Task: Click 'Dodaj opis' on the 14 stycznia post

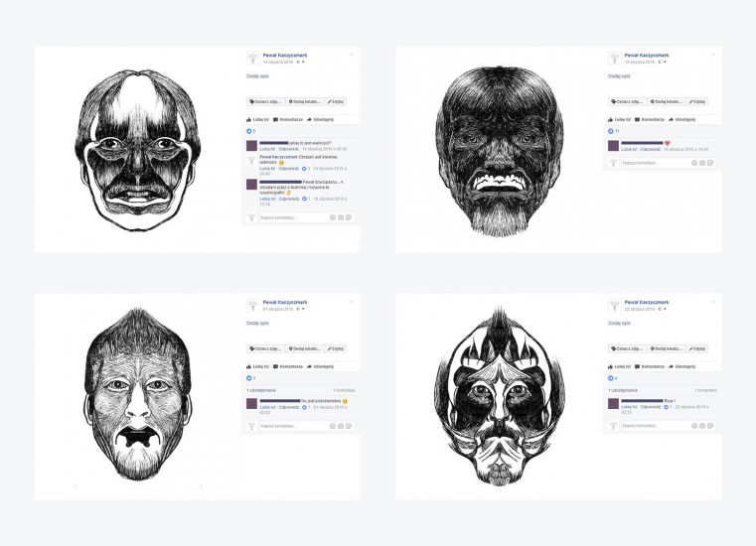Action: [257, 76]
